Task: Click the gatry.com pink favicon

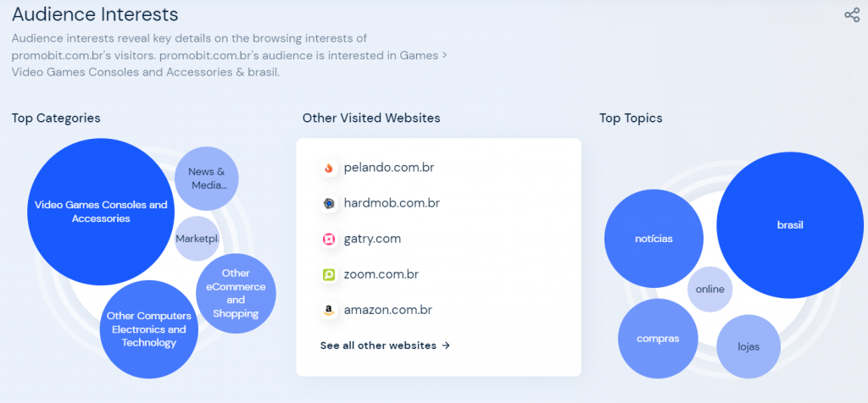Action: coord(329,239)
